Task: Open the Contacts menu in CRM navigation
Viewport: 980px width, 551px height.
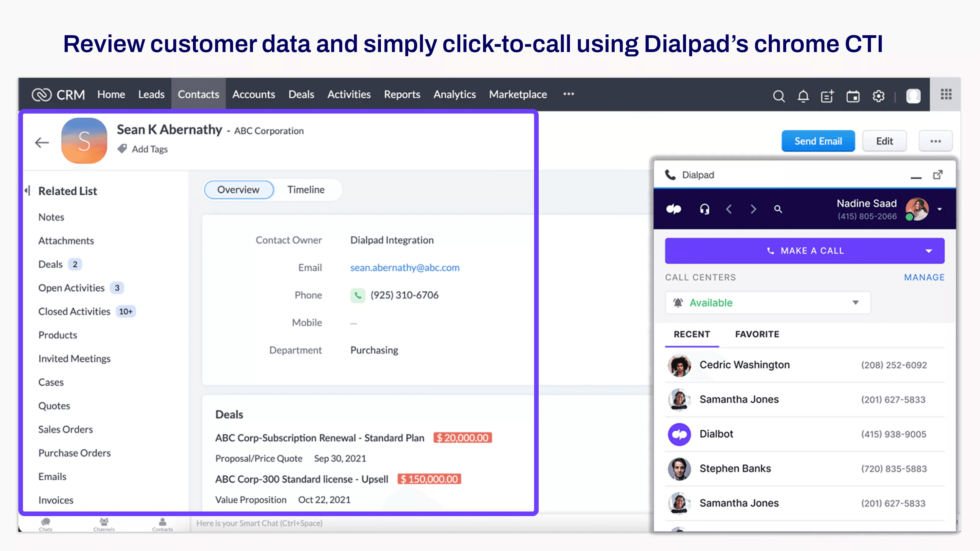Action: (198, 94)
